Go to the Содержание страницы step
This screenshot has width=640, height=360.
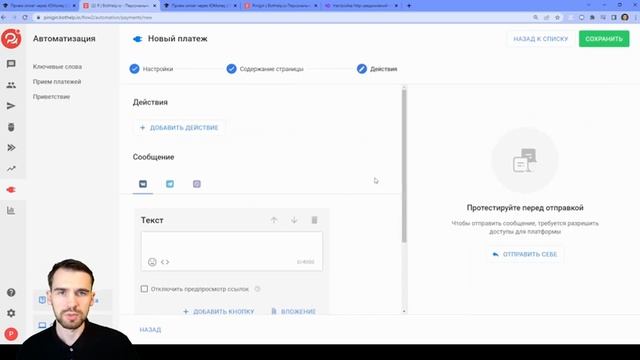tap(265, 69)
